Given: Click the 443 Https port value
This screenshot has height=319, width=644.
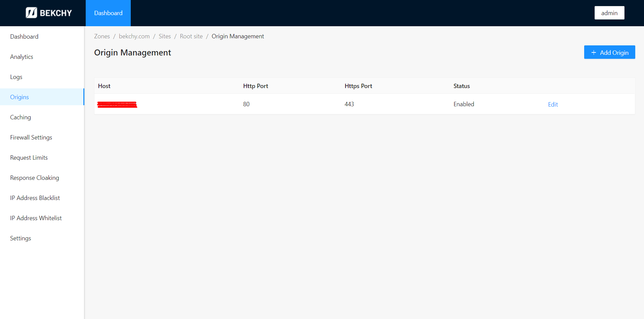Looking at the screenshot, I should (349, 104).
